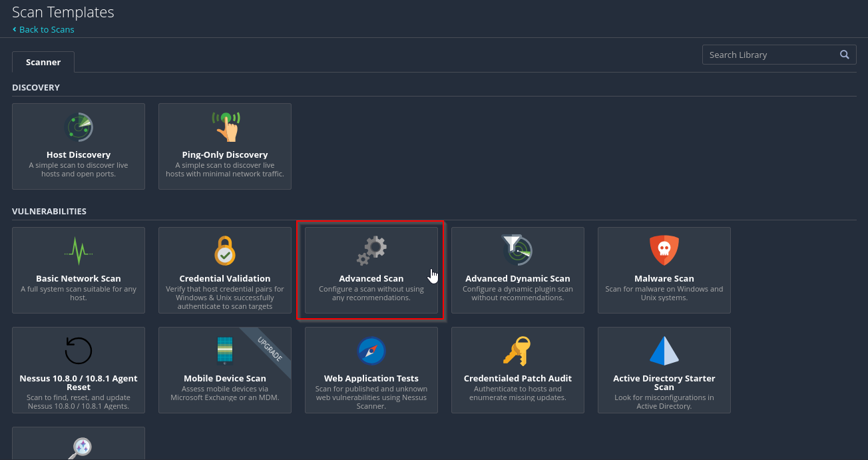Choose the Credentialed Patch Audit keys icon
This screenshot has width=868, height=460.
tap(517, 351)
